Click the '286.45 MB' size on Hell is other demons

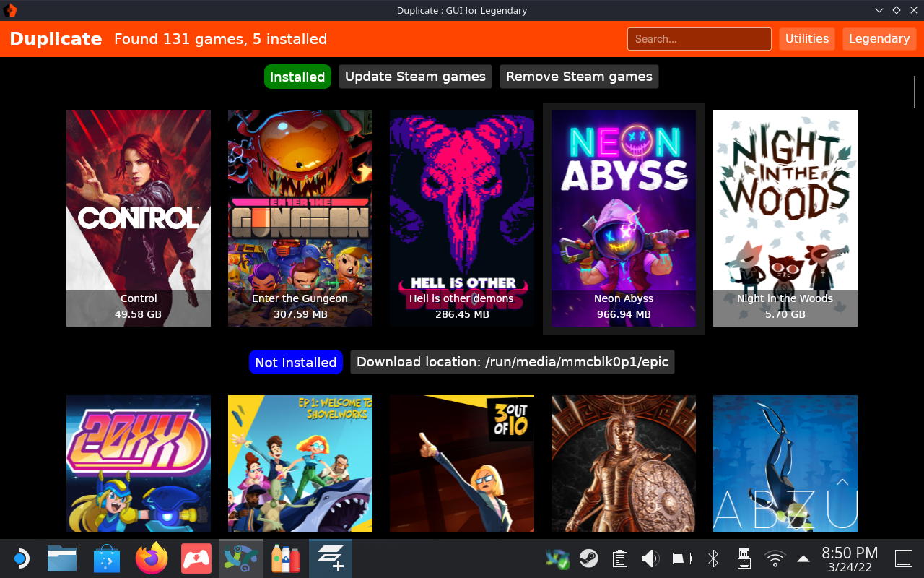pyautogui.click(x=462, y=314)
